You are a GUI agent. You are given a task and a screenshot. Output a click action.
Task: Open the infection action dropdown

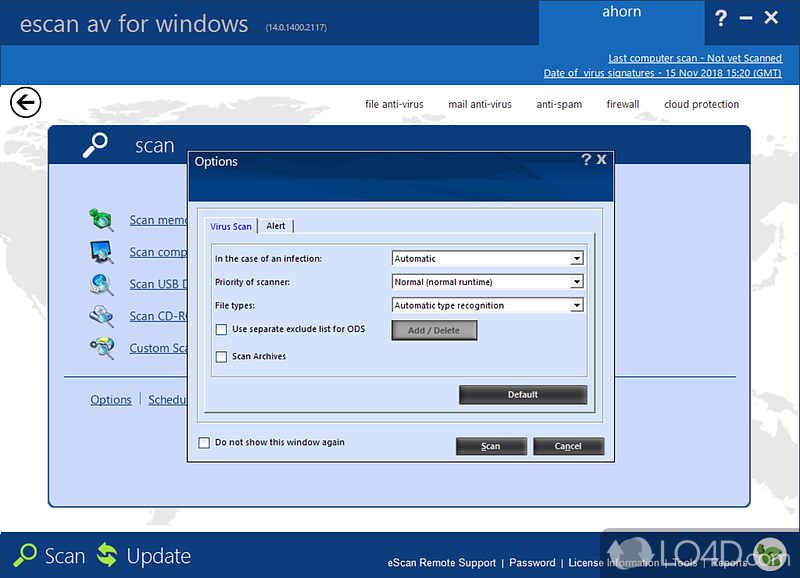click(576, 259)
